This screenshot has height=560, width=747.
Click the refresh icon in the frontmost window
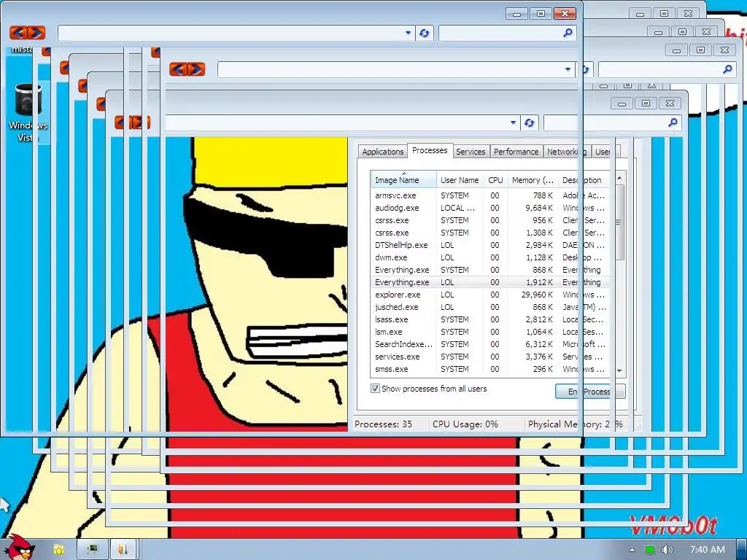tap(424, 33)
